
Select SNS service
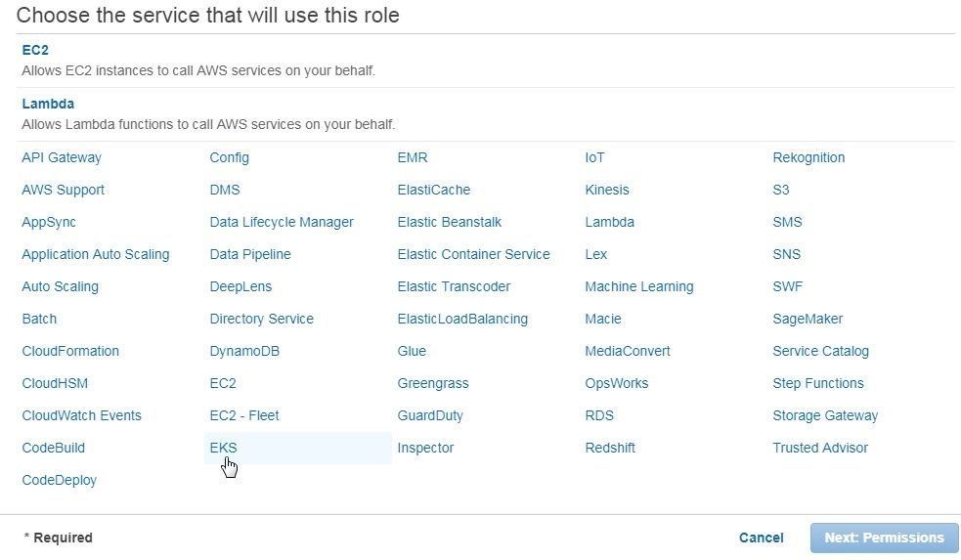pos(787,254)
